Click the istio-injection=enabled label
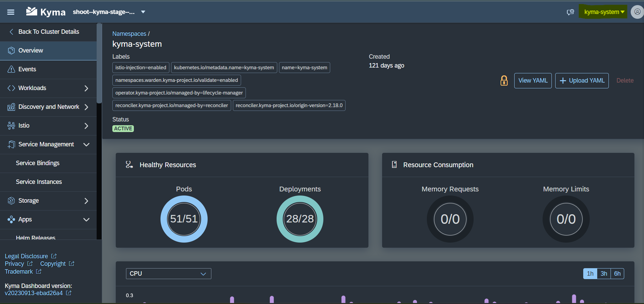 (x=141, y=68)
